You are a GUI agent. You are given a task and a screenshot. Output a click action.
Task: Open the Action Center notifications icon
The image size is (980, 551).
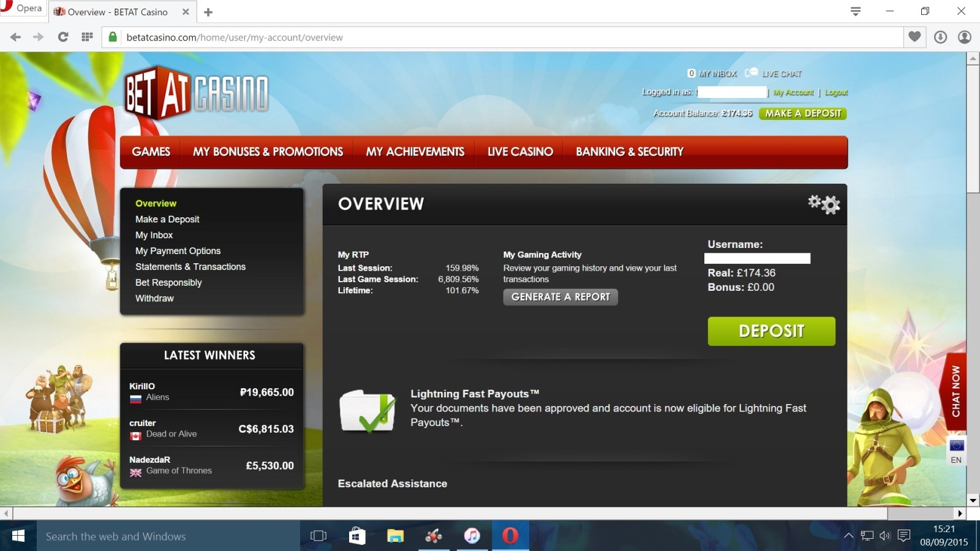(903, 536)
